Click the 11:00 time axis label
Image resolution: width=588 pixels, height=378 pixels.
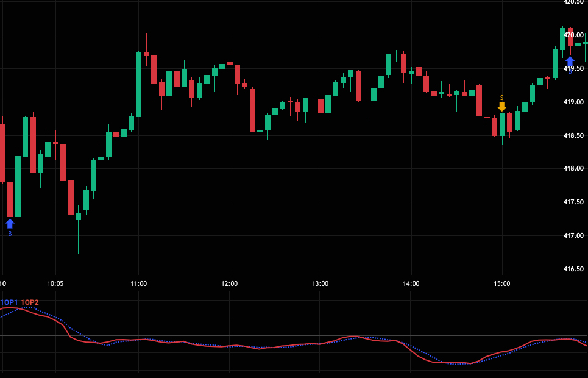(139, 283)
